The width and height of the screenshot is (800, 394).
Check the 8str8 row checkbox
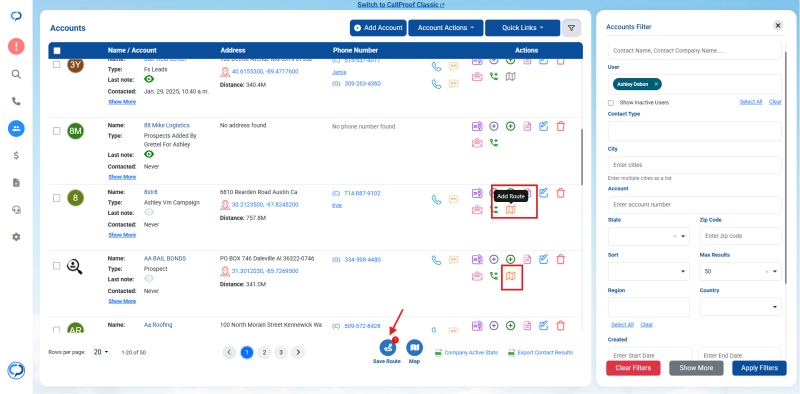pyautogui.click(x=57, y=198)
